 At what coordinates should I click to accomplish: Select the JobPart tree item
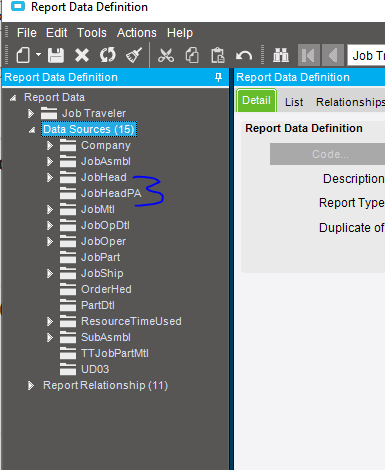[100, 257]
